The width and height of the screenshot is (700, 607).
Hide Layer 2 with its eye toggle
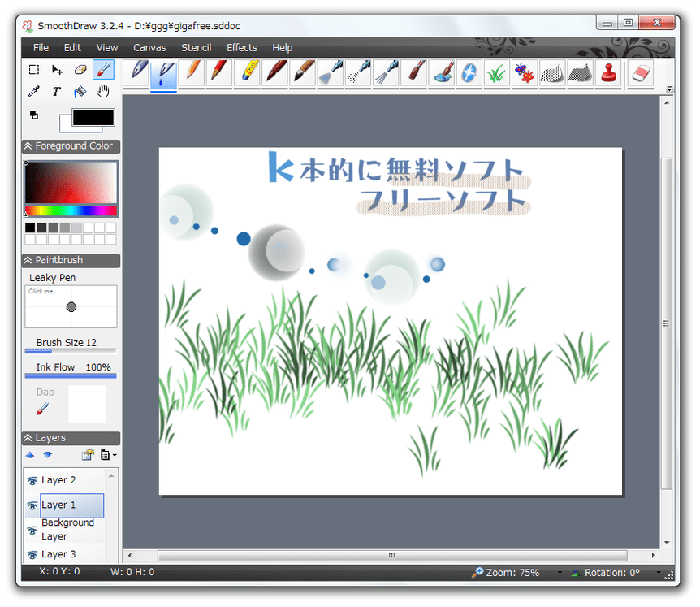pyautogui.click(x=33, y=479)
